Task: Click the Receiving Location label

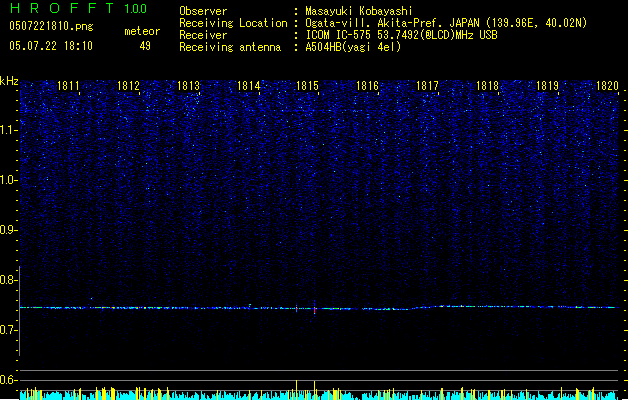Action: (x=233, y=23)
